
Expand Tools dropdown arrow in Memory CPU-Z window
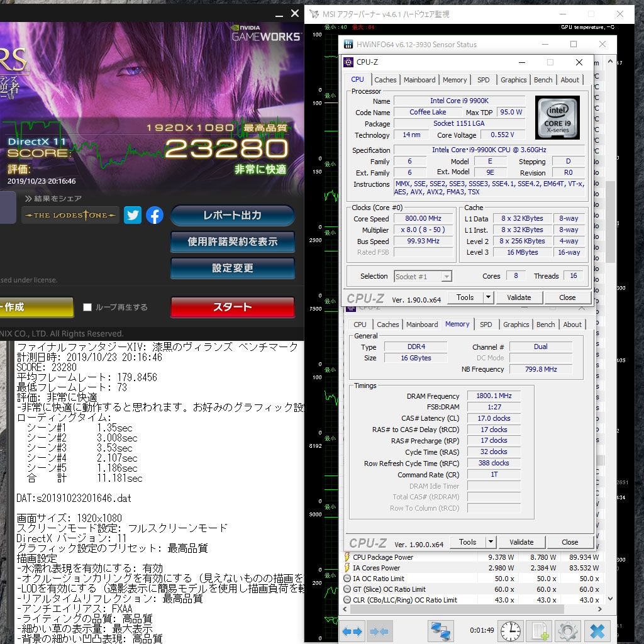[x=491, y=541]
